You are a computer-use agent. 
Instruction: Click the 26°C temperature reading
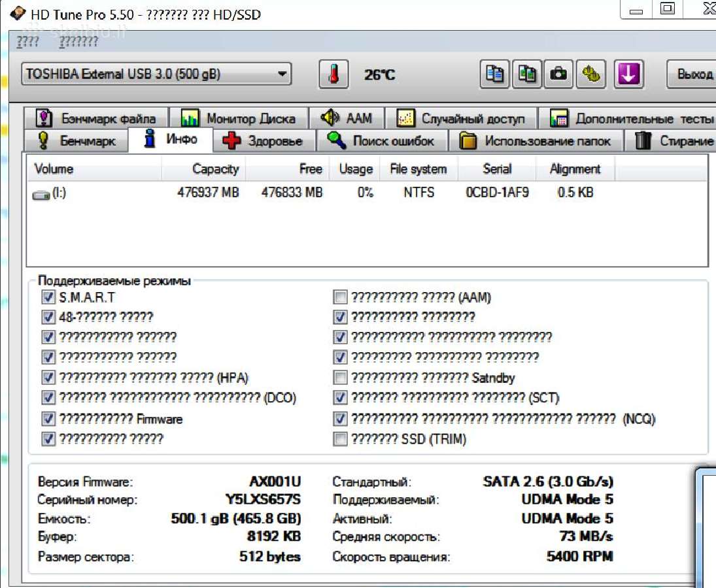tap(379, 74)
